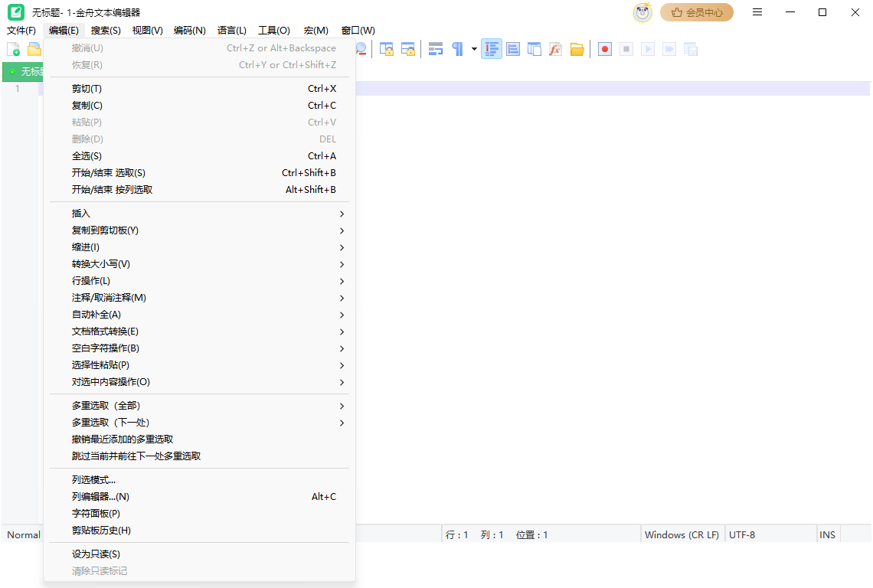This screenshot has height=588, width=873.
Task: Start macro recording red dot button
Action: click(605, 49)
